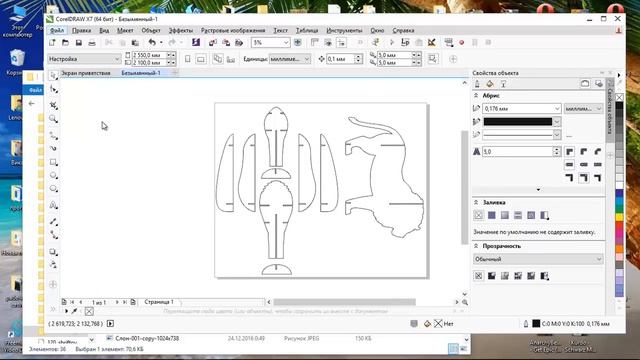Select the Zoom magnifier tool in toolbox
640x360 pixels.
coord(53,119)
